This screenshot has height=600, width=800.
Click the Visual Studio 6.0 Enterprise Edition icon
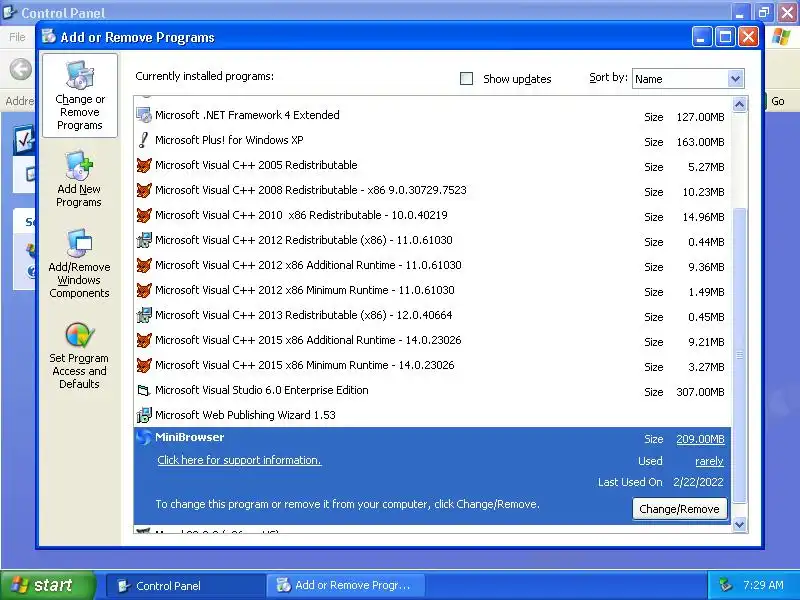pyautogui.click(x=144, y=390)
